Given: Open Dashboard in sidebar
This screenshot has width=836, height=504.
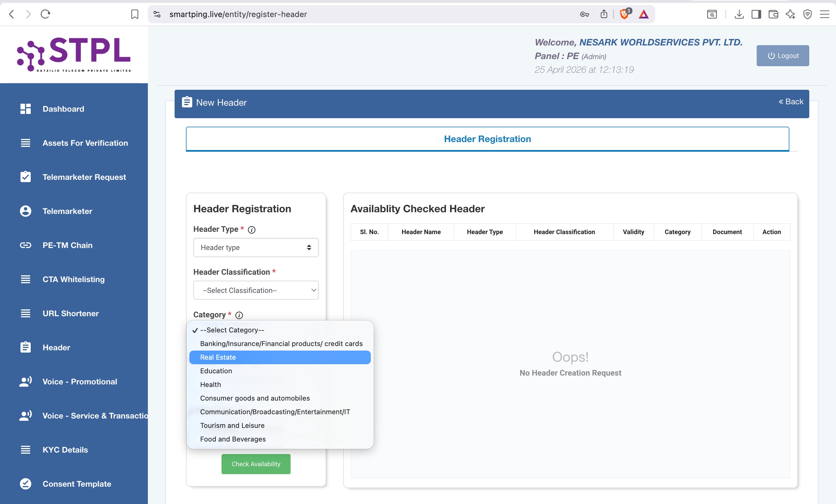Looking at the screenshot, I should 63,109.
